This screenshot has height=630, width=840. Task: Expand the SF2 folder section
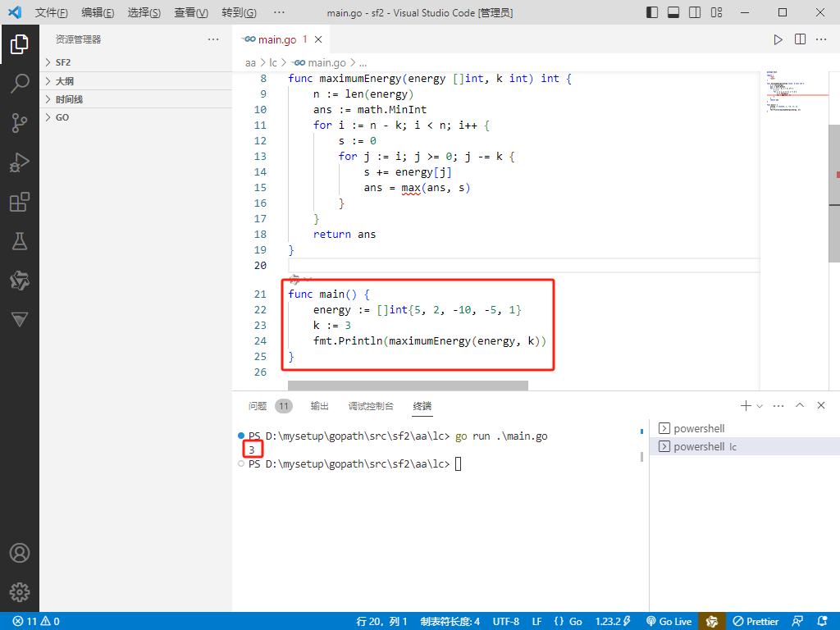coord(136,62)
